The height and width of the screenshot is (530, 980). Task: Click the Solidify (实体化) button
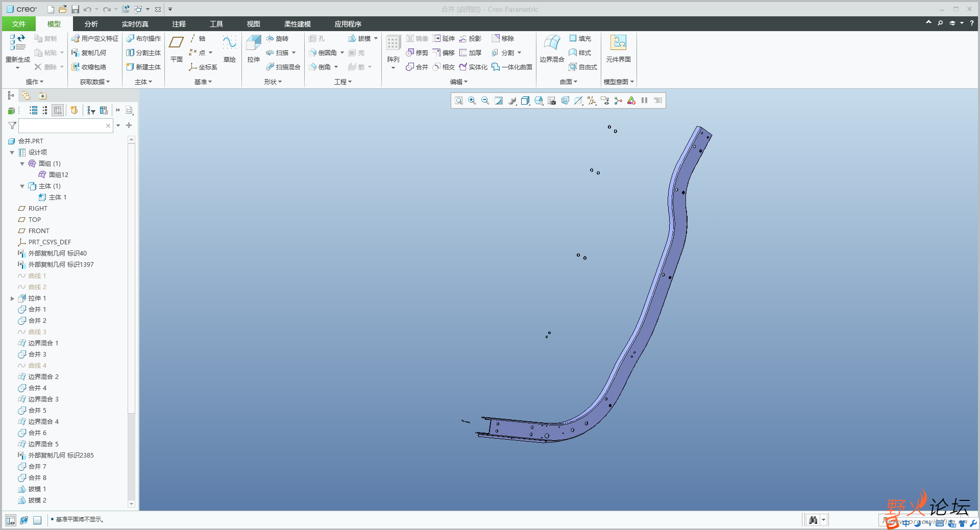coord(473,67)
